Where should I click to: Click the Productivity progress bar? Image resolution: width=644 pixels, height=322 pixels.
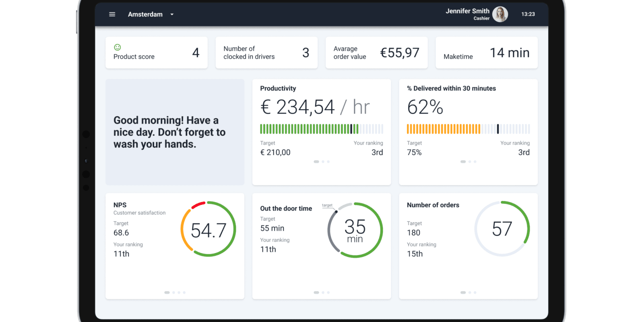click(321, 129)
